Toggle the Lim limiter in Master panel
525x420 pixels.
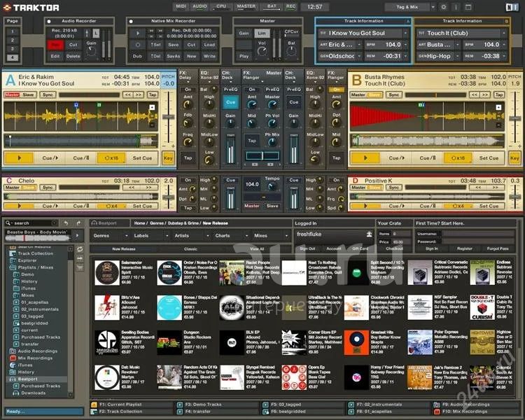[262, 33]
